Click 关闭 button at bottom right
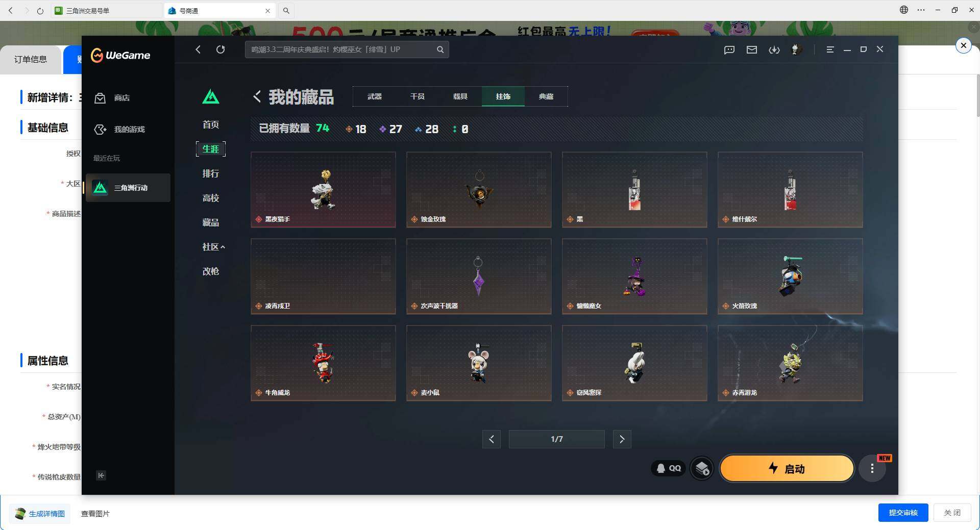Screen dimensions: 980x530 pos(952,513)
